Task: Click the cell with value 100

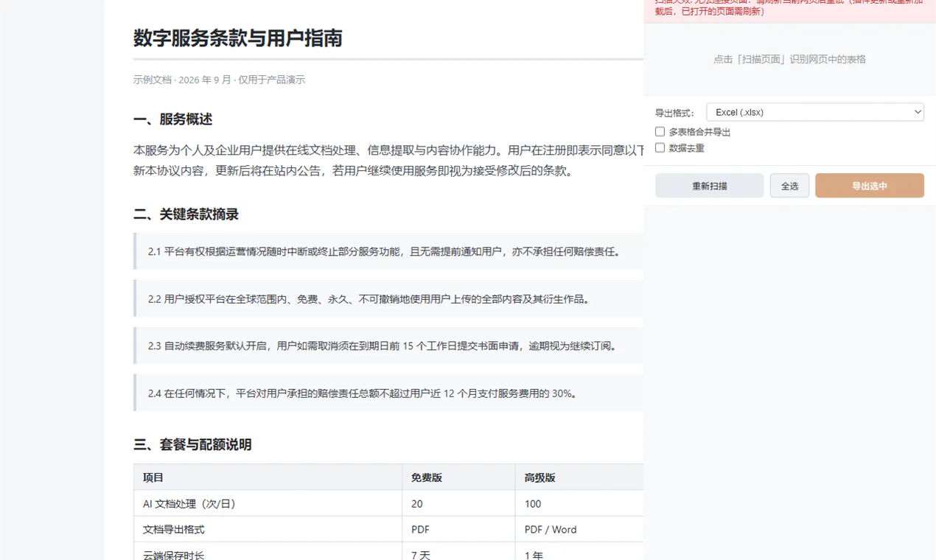Action: pos(579,504)
